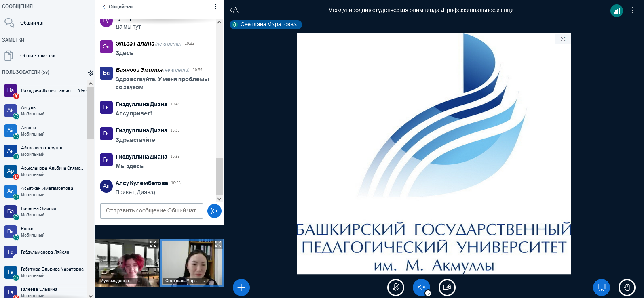Toggle the microphone mute button
This screenshot has width=644, height=298.
pyautogui.click(x=396, y=288)
